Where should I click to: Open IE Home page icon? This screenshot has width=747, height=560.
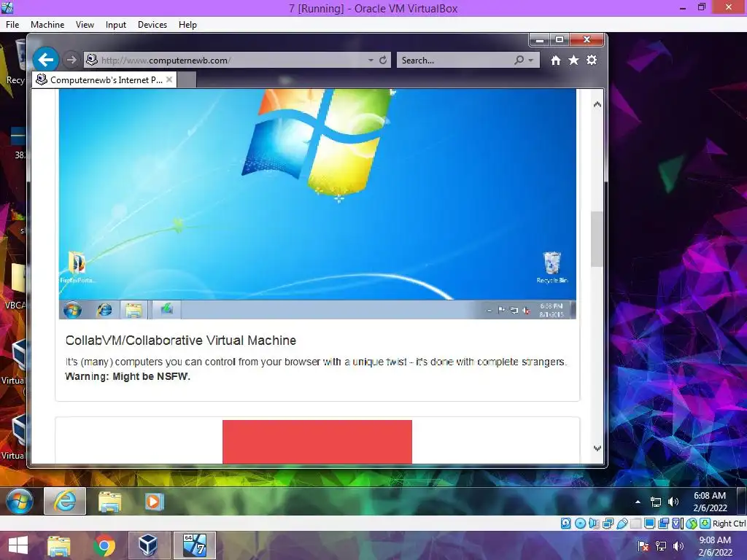coord(555,61)
